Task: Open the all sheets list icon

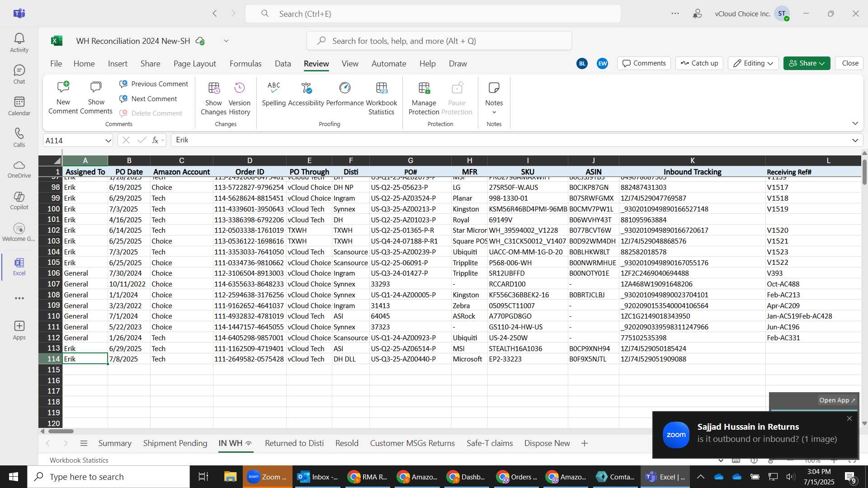Action: pos(84,443)
